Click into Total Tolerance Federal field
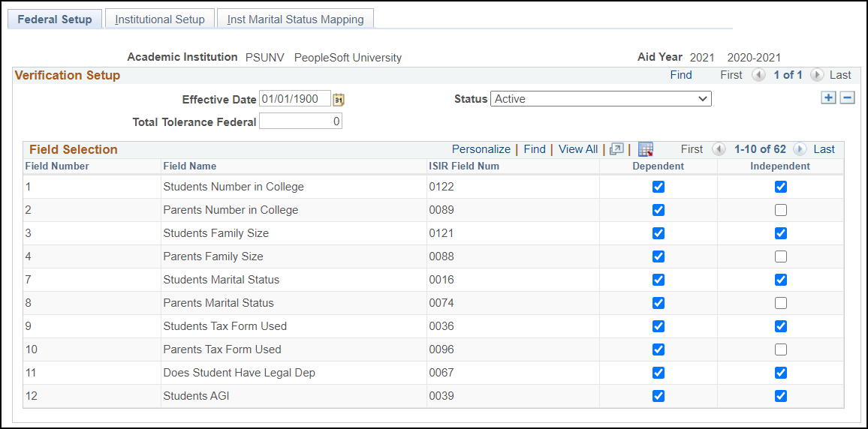Image resolution: width=868 pixels, height=429 pixels. click(300, 121)
